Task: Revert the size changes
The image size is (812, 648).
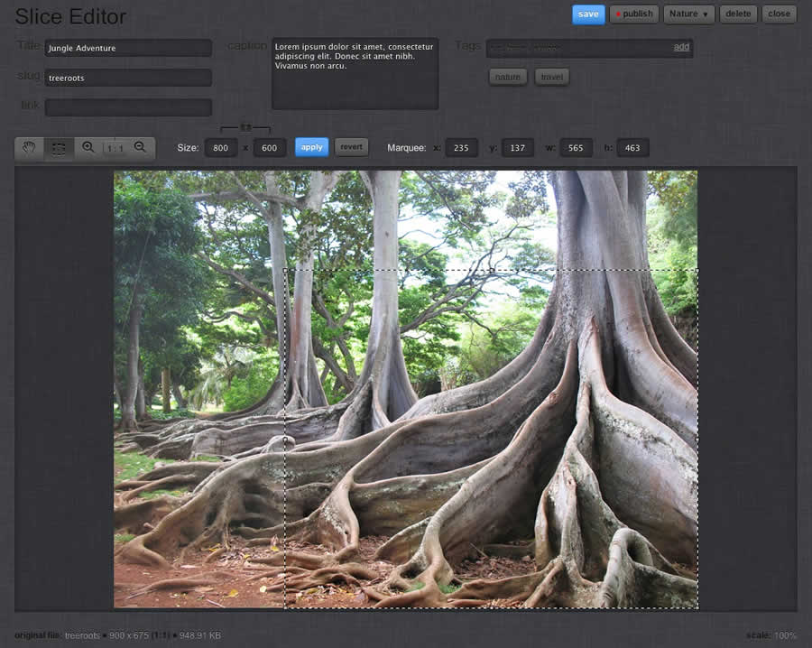Action: pyautogui.click(x=352, y=147)
